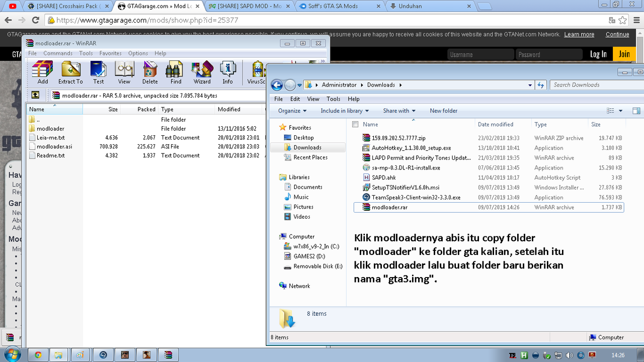Click arrow after Downloads in breadcrumb
The height and width of the screenshot is (362, 644).
[x=400, y=85]
